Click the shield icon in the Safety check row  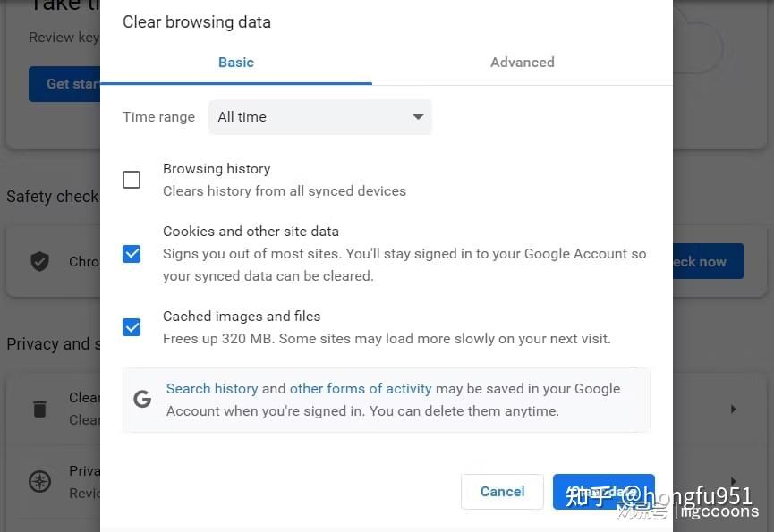(39, 261)
